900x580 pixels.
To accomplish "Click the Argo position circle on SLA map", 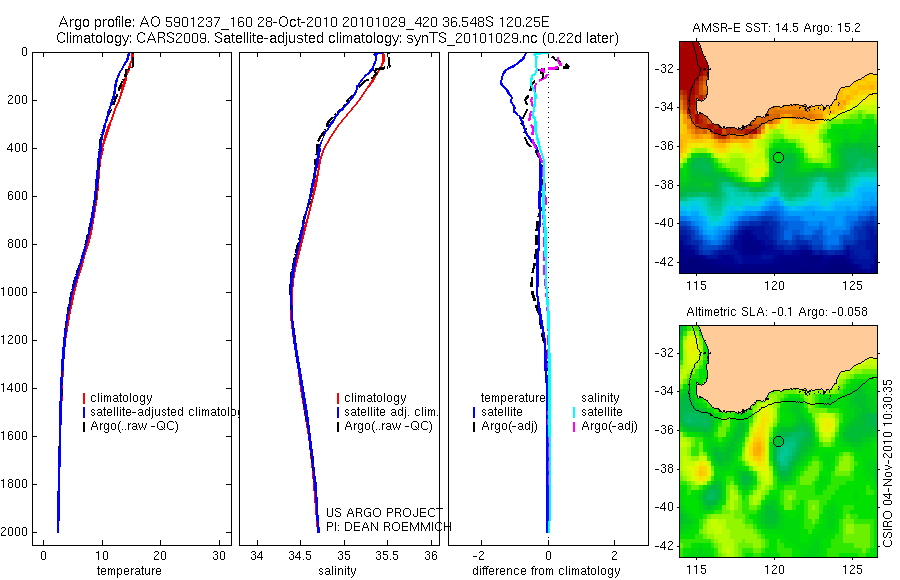I will [778, 441].
